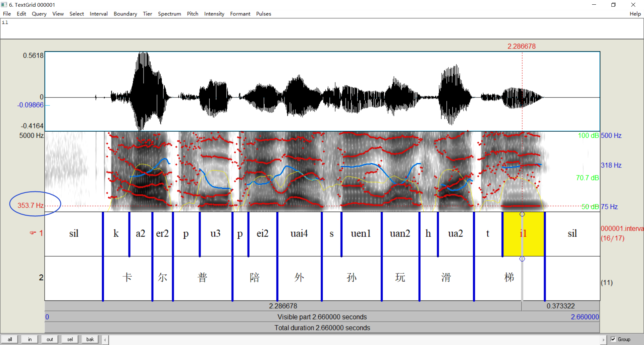Open the Pitch menu

coord(193,14)
